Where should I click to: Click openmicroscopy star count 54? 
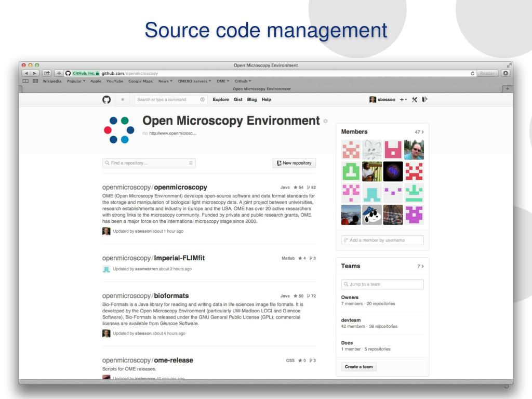point(299,187)
